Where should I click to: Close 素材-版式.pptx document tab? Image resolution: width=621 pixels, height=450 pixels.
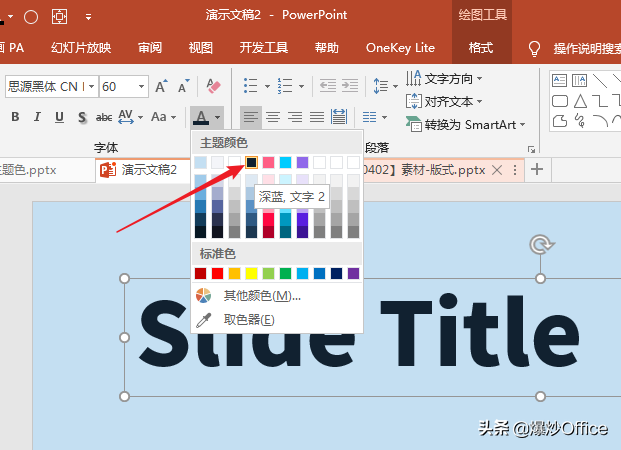pyautogui.click(x=497, y=170)
